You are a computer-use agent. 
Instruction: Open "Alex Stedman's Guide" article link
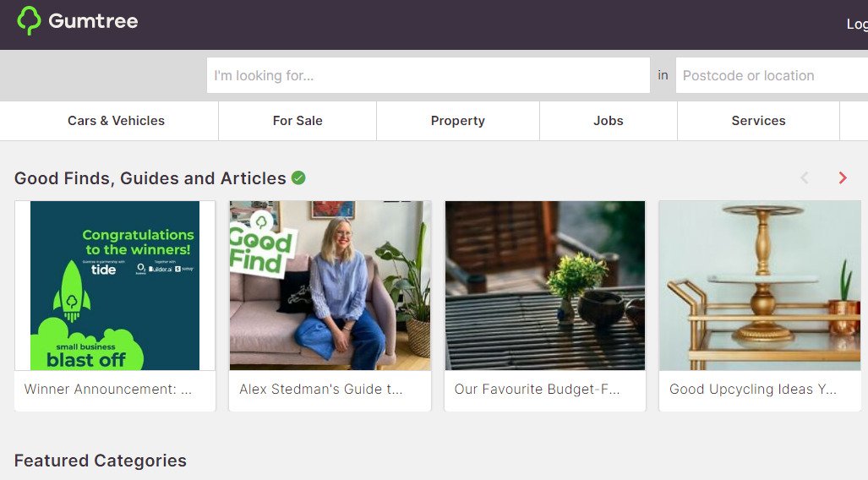click(321, 390)
